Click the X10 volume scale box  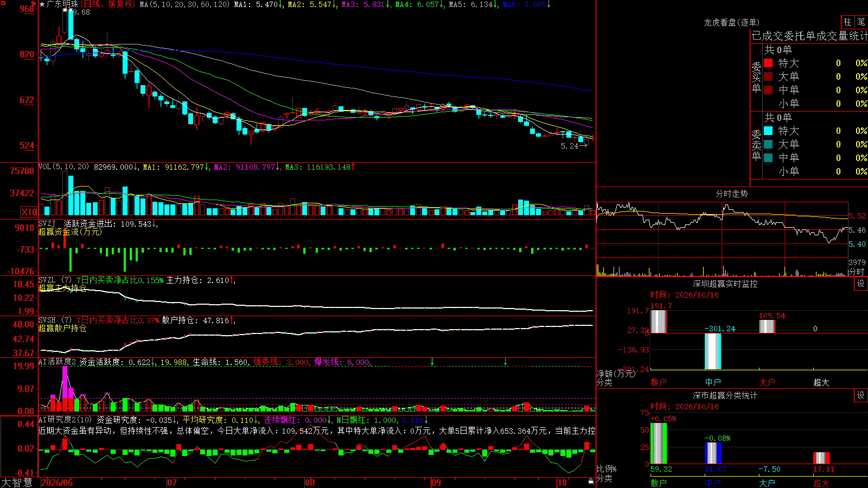coord(29,212)
